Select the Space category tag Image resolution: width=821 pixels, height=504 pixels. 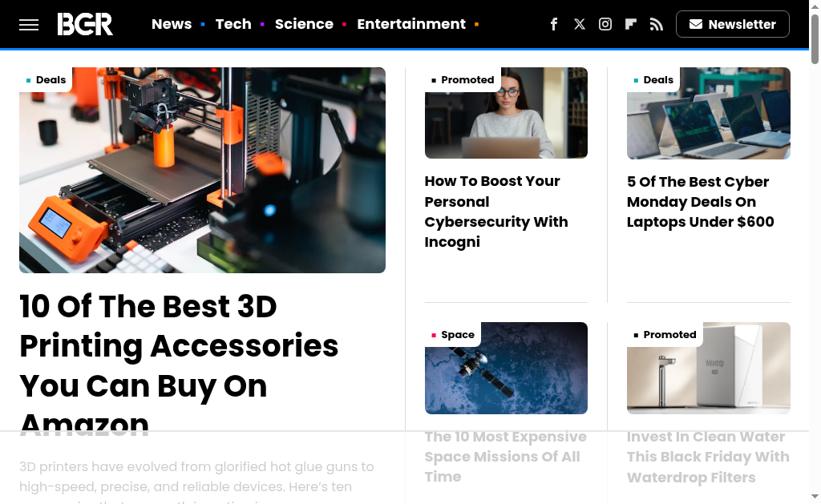tap(457, 335)
